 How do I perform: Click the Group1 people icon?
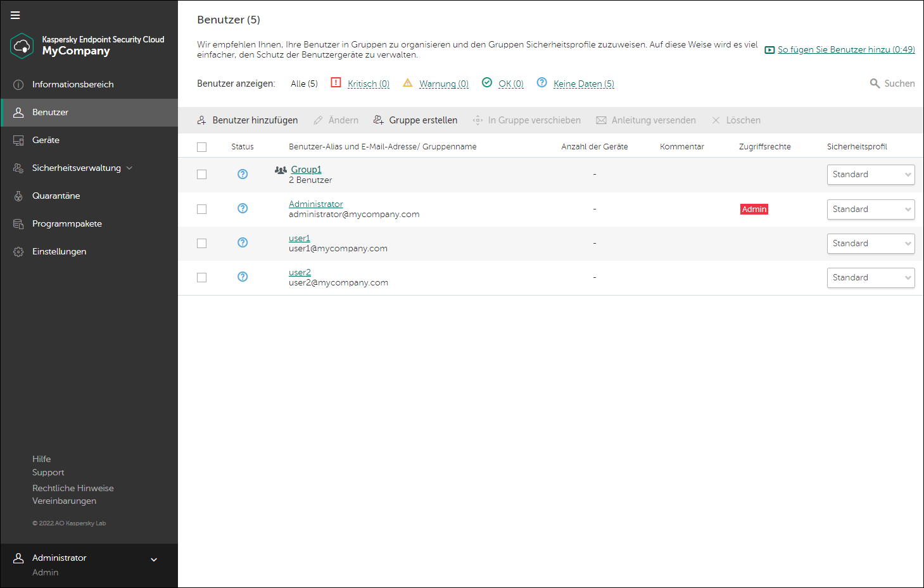[281, 170]
